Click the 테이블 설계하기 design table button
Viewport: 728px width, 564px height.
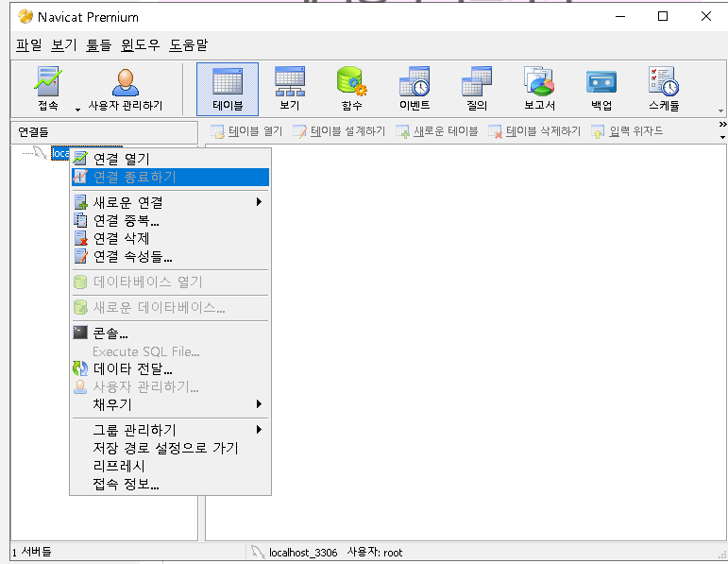339,131
